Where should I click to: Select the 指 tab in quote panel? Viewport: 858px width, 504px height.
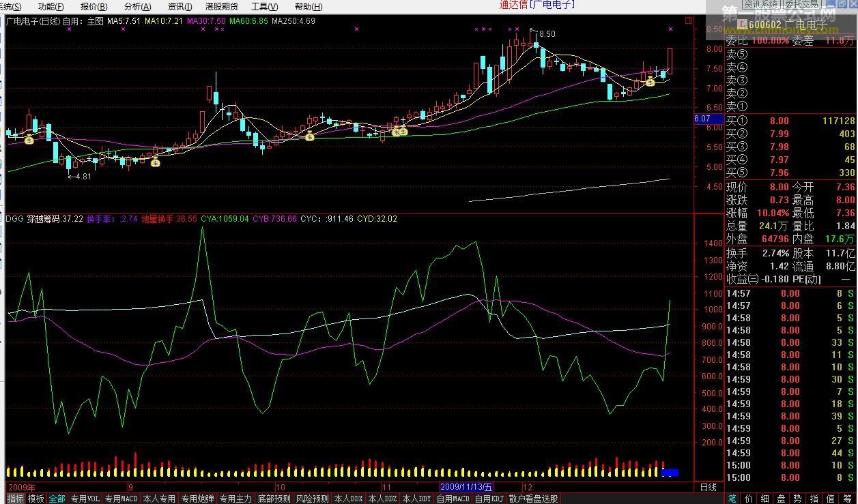814,499
